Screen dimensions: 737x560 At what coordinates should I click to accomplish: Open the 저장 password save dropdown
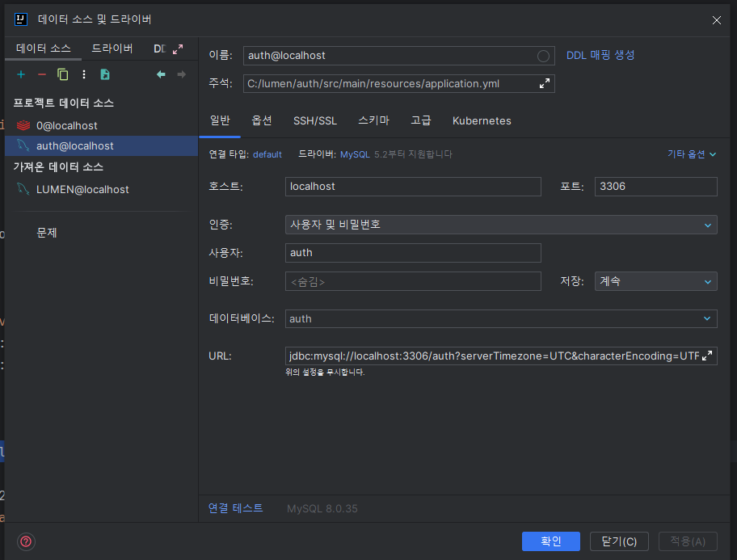tap(655, 281)
